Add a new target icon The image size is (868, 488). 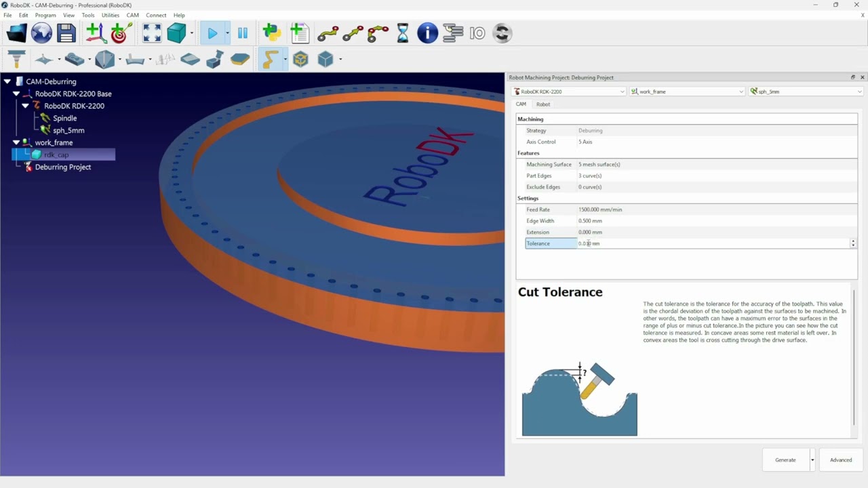pos(121,33)
